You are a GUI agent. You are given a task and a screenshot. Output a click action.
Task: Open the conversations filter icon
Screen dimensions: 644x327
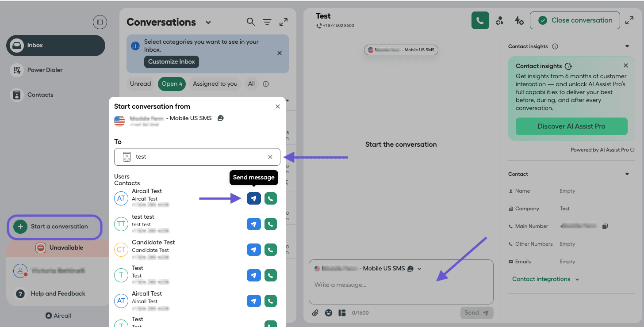coord(267,22)
